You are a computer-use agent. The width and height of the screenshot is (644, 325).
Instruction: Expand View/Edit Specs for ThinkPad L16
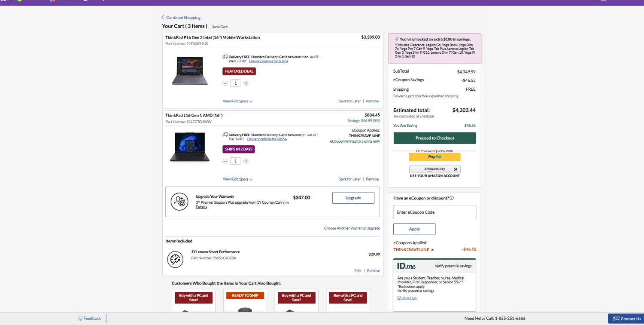click(237, 179)
